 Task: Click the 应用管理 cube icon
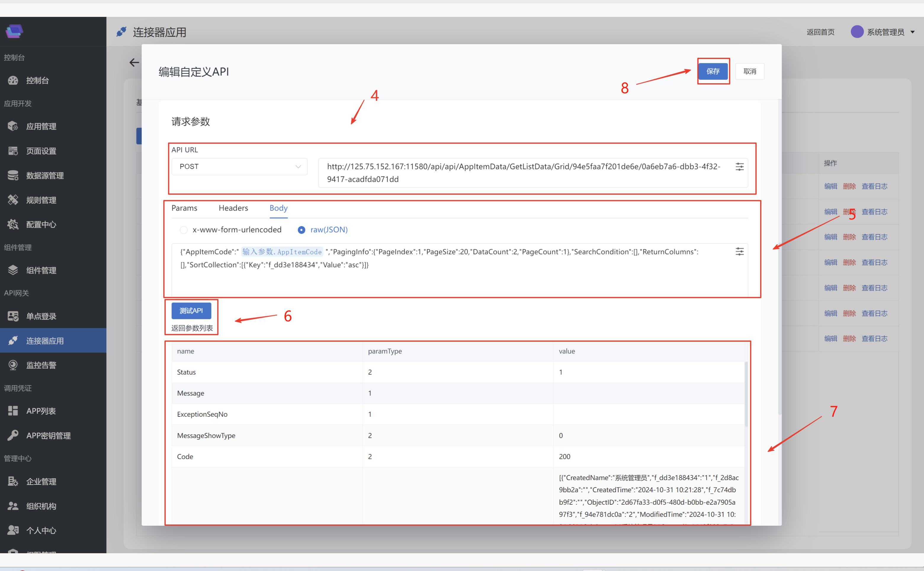pyautogui.click(x=13, y=126)
